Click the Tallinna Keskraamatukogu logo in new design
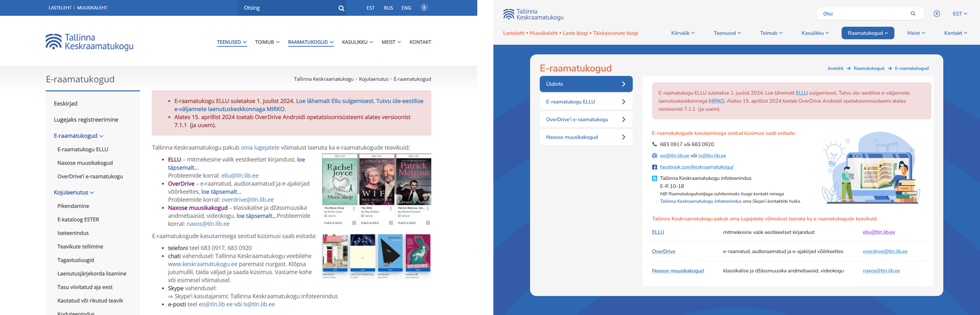Image resolution: width=980 pixels, height=315 pixels. (x=533, y=14)
